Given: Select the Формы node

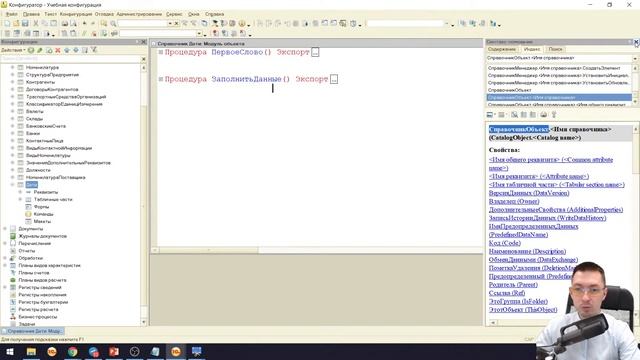Looking at the screenshot, I should click(41, 207).
